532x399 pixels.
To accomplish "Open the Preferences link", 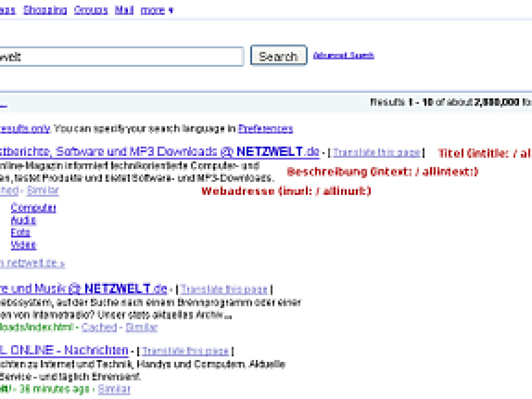I will (x=266, y=129).
